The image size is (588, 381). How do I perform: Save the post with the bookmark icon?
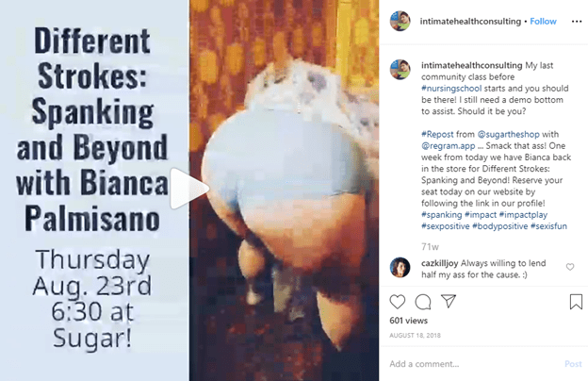576,302
